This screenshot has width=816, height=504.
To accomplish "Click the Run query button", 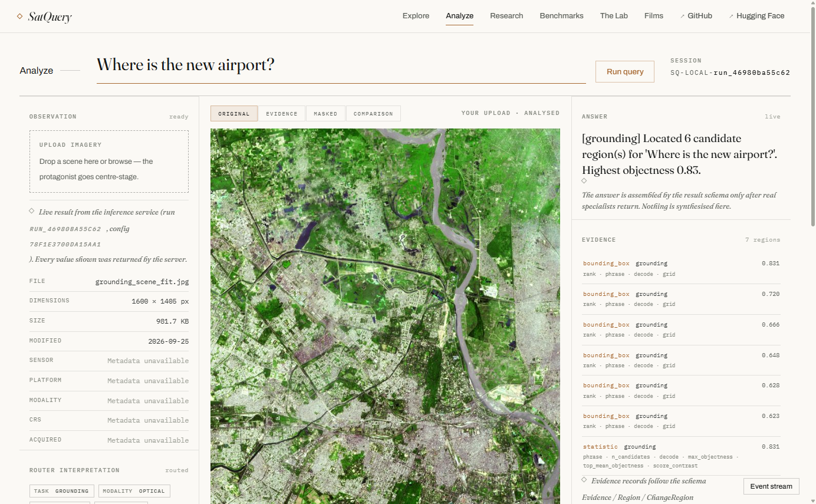I will tap(625, 71).
